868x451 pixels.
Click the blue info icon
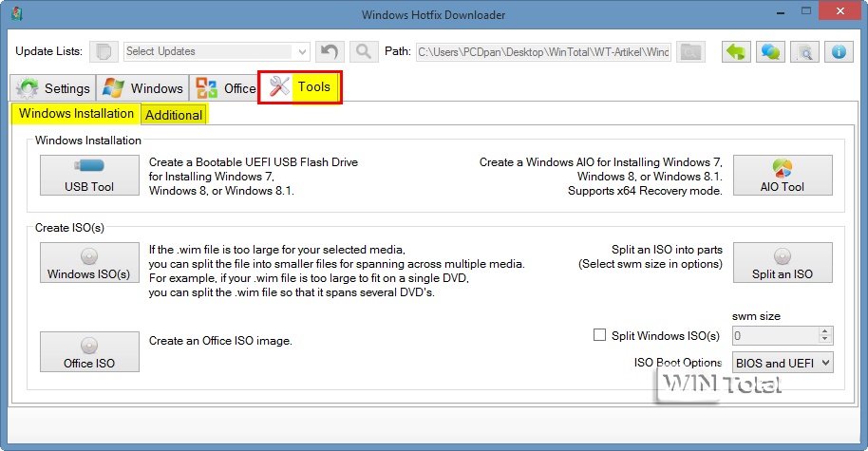point(839,52)
